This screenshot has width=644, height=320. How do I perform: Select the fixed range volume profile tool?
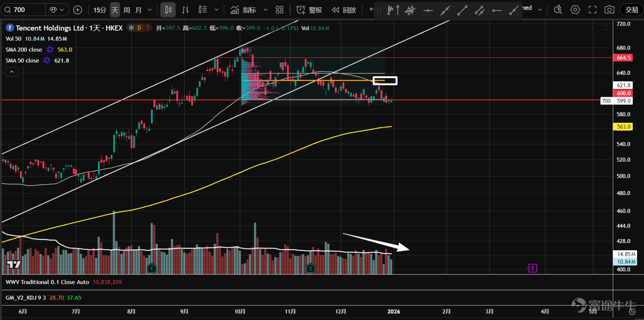coord(392,10)
